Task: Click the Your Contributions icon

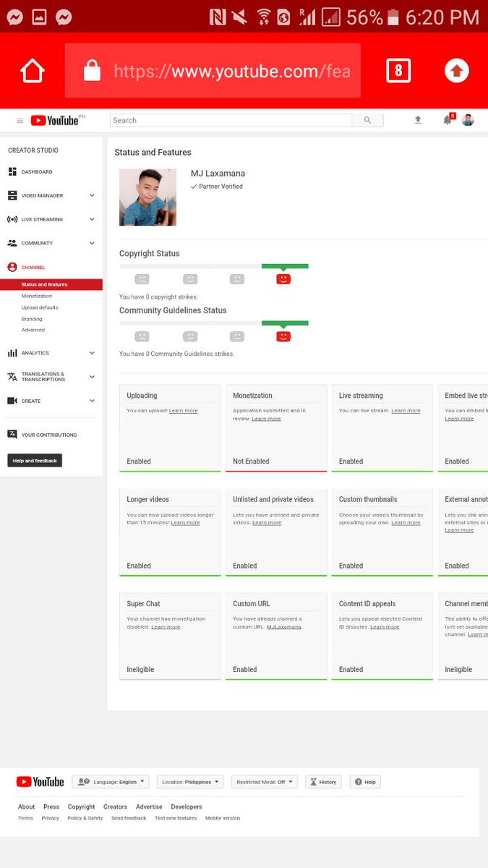Action: (x=12, y=435)
